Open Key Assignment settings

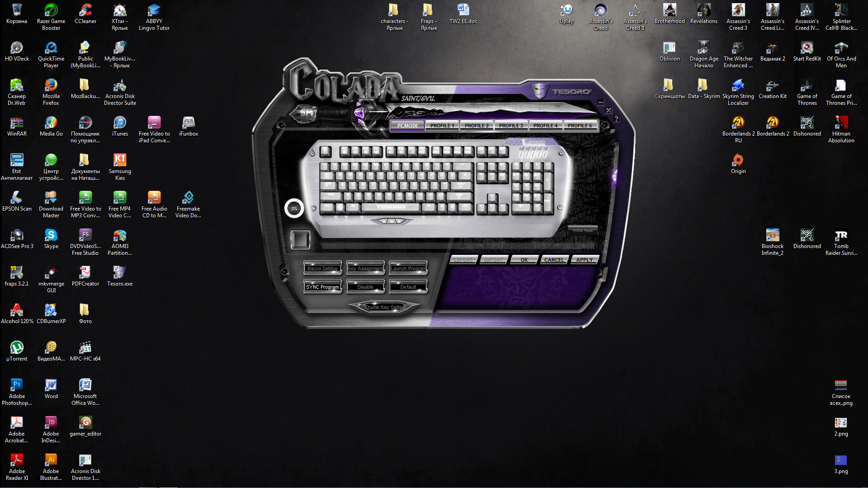(365, 268)
